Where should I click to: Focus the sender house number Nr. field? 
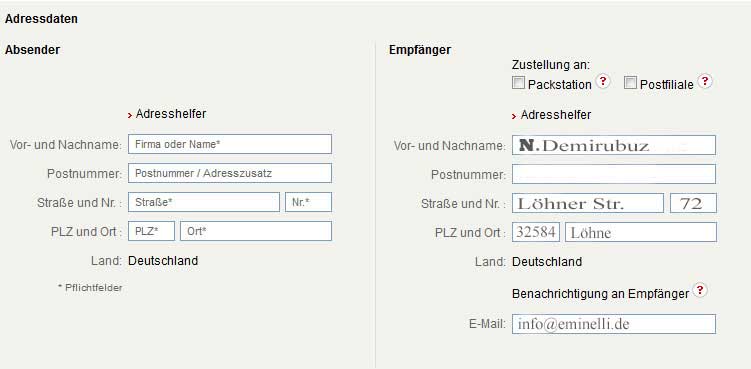coord(308,202)
